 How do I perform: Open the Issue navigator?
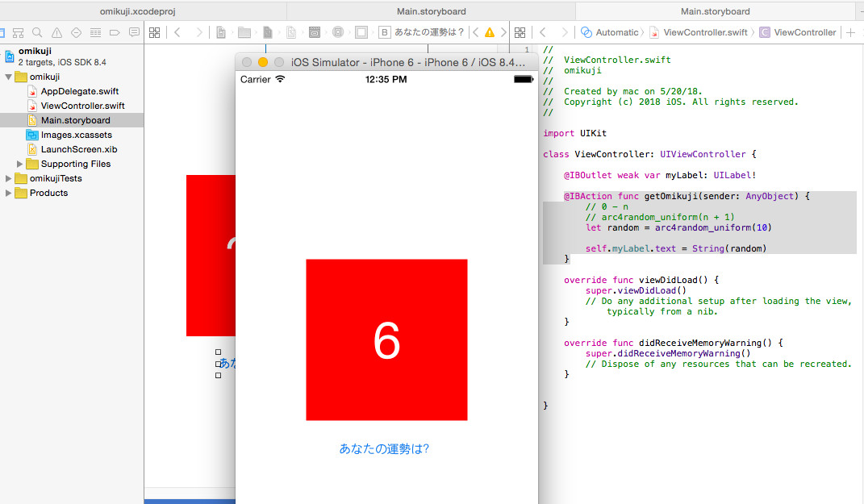[x=56, y=32]
